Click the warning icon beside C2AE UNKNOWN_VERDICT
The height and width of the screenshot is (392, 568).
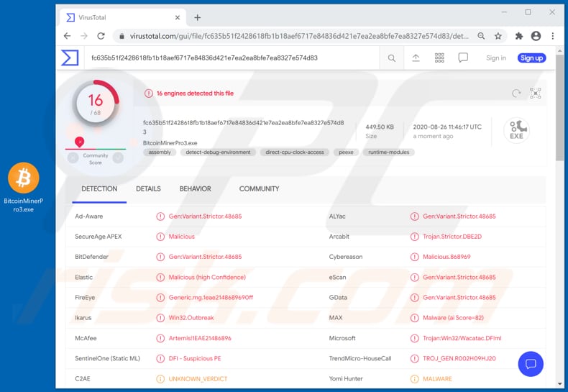tap(160, 378)
